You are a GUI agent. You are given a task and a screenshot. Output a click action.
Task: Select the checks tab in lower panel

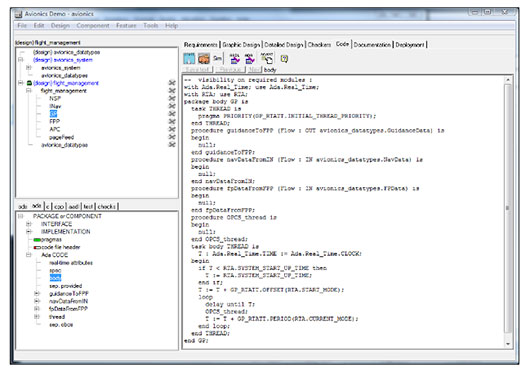[106, 206]
